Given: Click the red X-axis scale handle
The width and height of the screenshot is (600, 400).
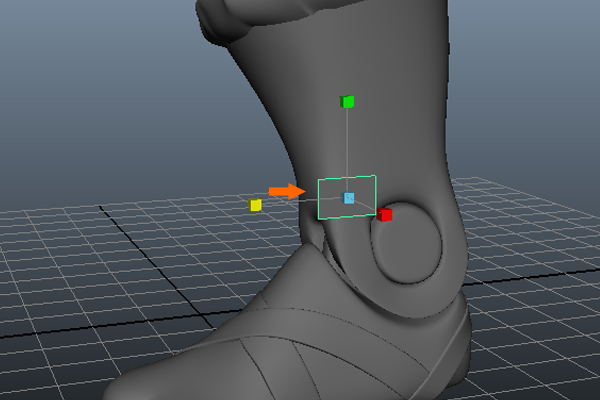Looking at the screenshot, I should (384, 215).
